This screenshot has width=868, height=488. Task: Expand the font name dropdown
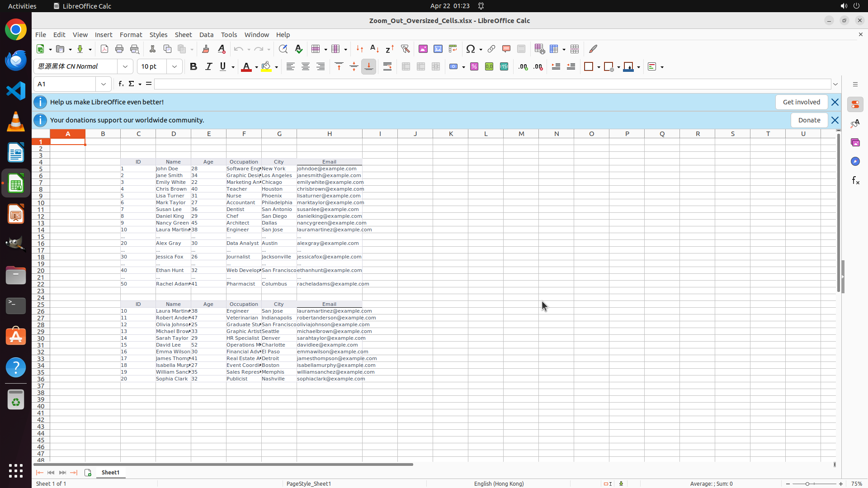point(125,67)
